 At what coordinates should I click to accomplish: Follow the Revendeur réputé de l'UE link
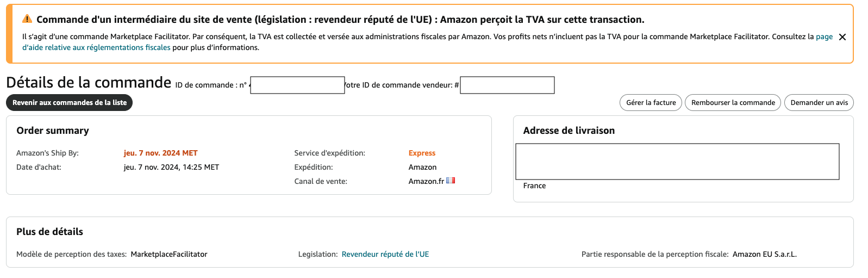[x=385, y=254]
